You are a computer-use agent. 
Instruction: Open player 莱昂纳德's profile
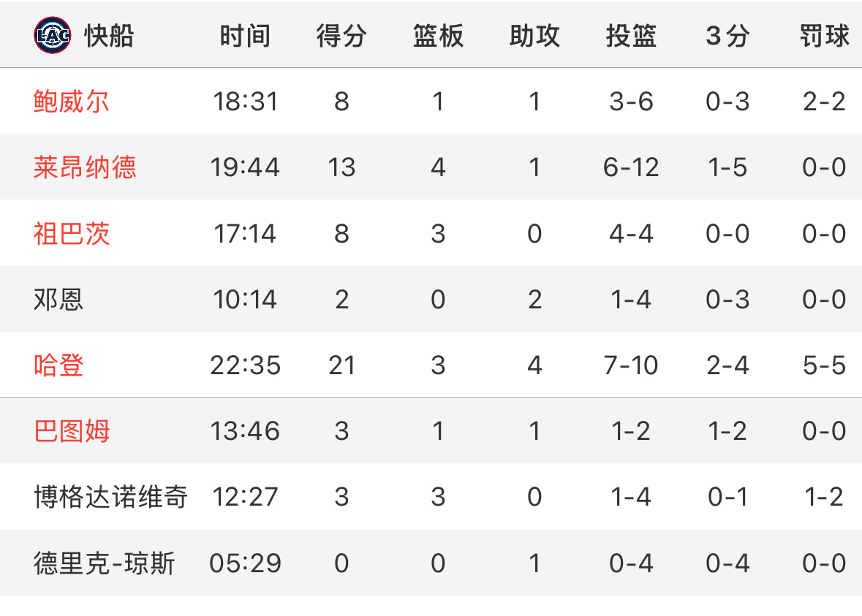click(85, 167)
